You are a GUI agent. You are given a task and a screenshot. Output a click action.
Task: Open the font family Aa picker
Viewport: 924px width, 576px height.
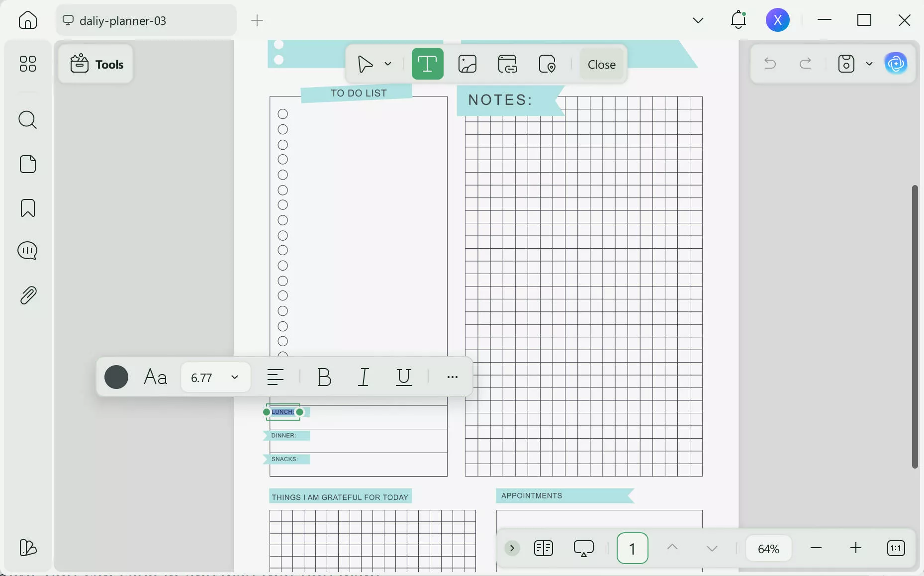tap(156, 377)
